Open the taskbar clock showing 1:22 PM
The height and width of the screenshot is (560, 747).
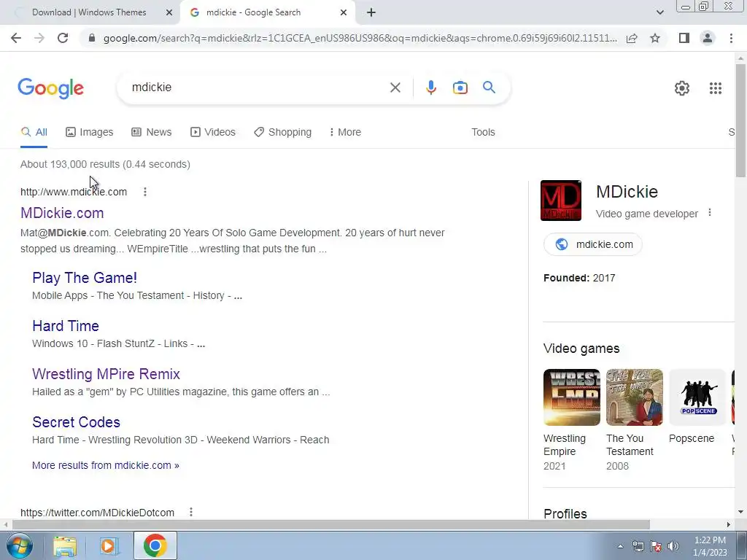click(x=710, y=546)
